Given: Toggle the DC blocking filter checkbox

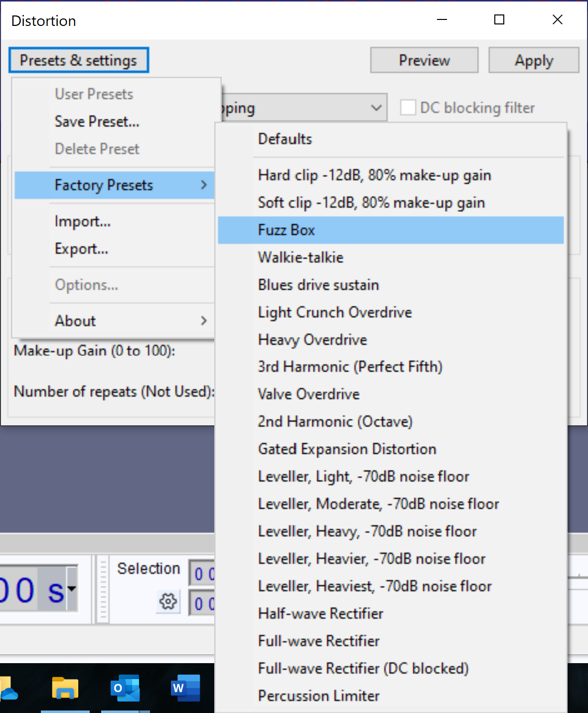Looking at the screenshot, I should coord(408,108).
